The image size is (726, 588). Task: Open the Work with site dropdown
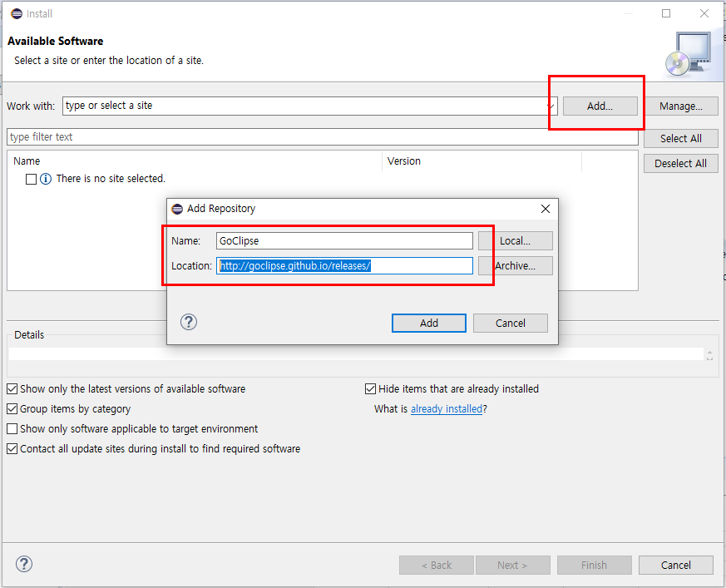click(551, 106)
